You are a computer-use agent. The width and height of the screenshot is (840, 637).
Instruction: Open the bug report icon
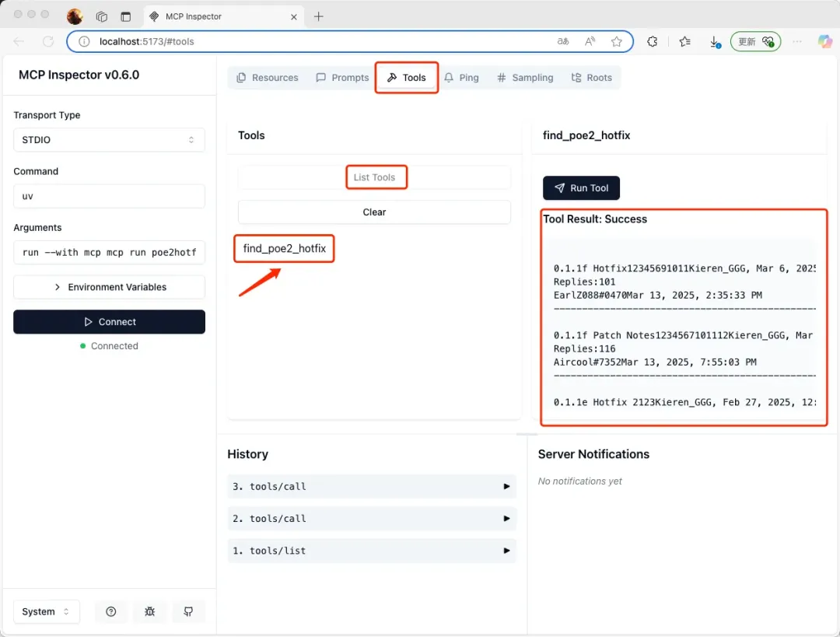[x=149, y=612]
